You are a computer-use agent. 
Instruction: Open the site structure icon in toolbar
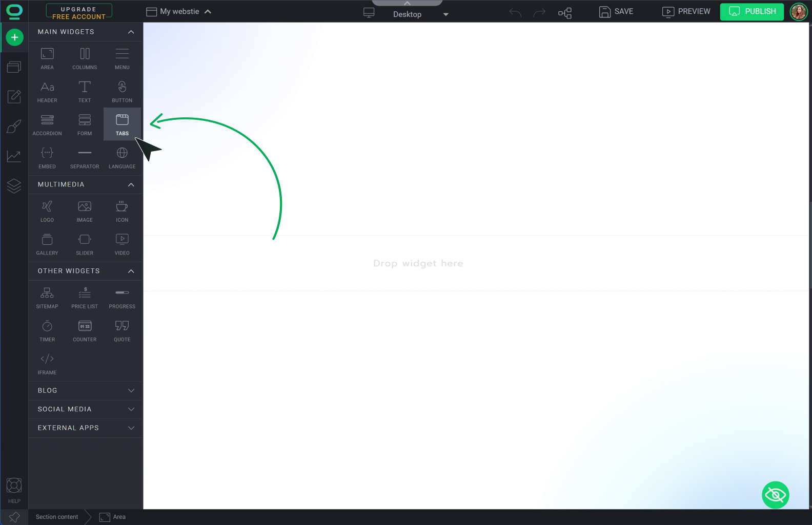click(565, 13)
